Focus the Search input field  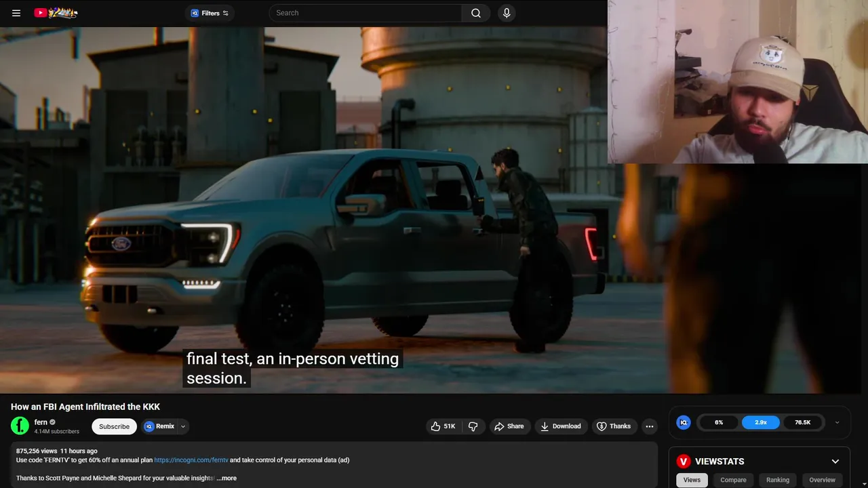click(366, 13)
